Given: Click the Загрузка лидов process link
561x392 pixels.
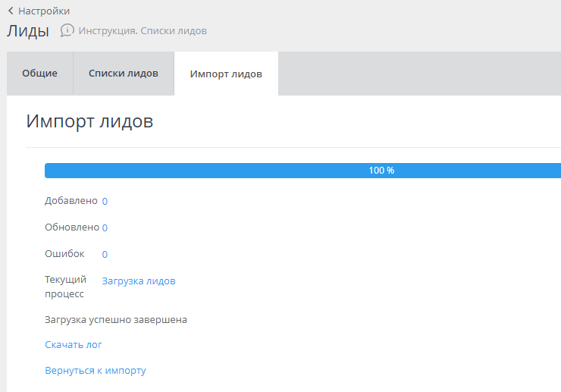Looking at the screenshot, I should [x=139, y=281].
